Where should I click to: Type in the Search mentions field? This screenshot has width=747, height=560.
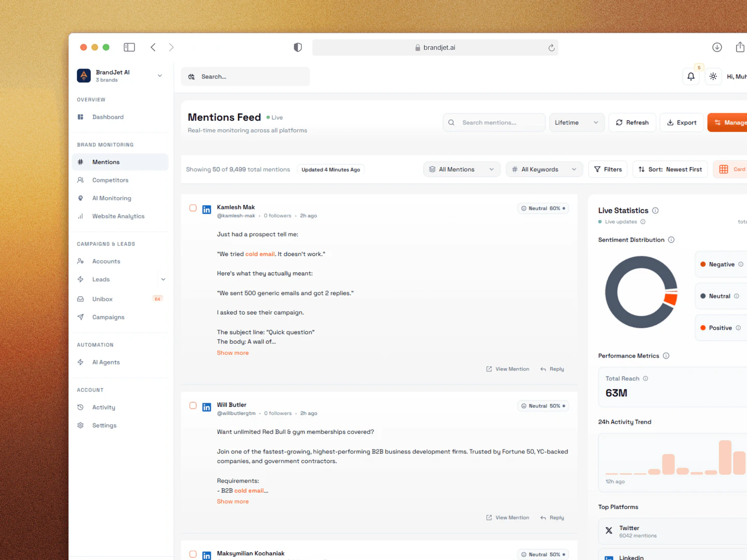[493, 122]
